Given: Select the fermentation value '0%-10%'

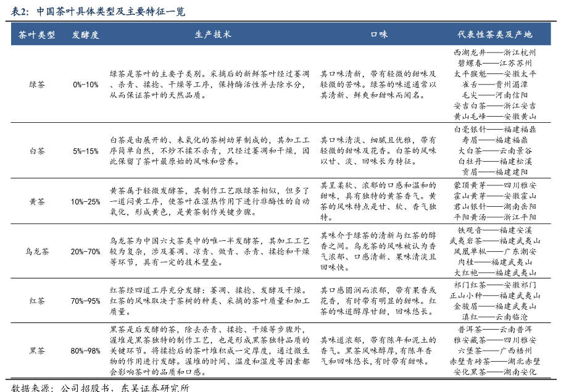Looking at the screenshot, I should [85, 84].
